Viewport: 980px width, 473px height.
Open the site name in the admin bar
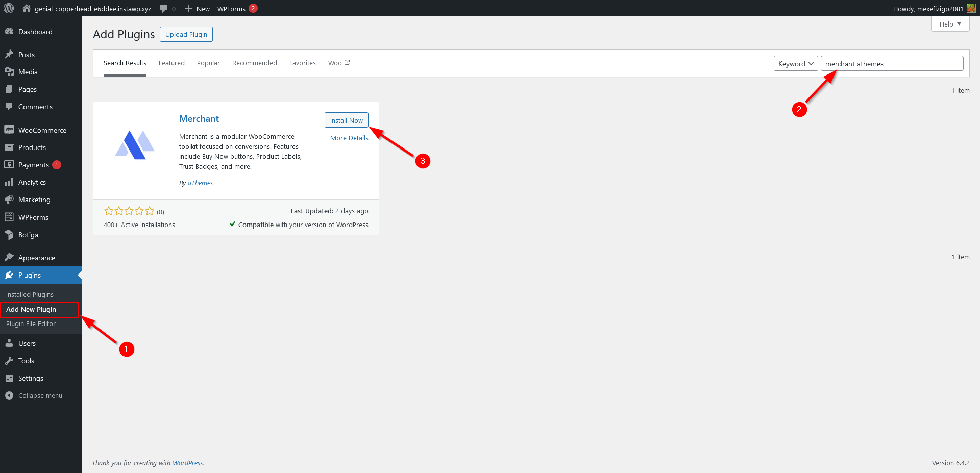[x=93, y=9]
